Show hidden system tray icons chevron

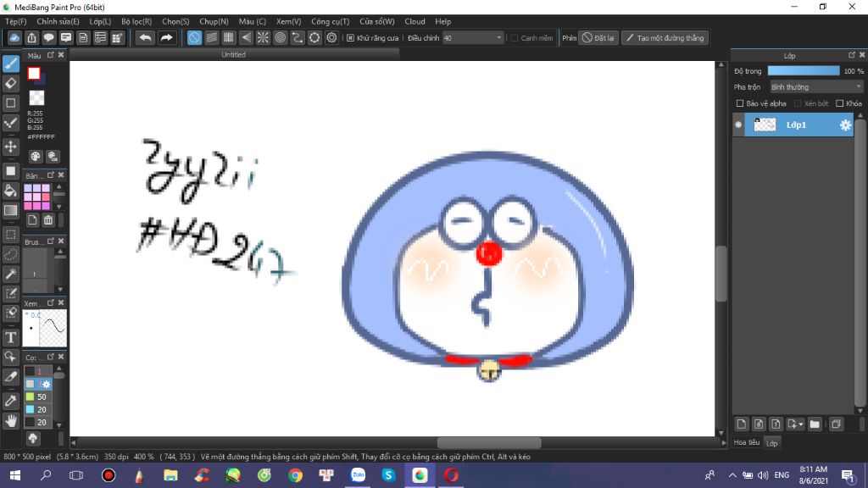(732, 475)
